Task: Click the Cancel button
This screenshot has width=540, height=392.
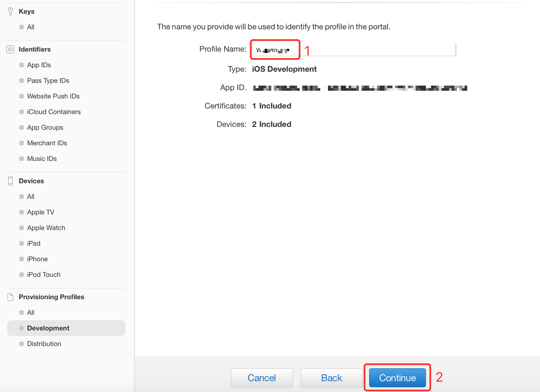Action: 262,378
